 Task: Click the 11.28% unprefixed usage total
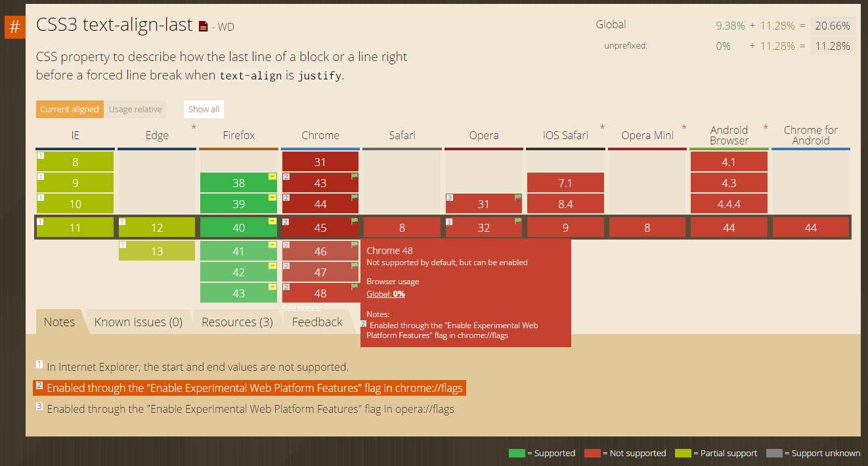pos(833,46)
